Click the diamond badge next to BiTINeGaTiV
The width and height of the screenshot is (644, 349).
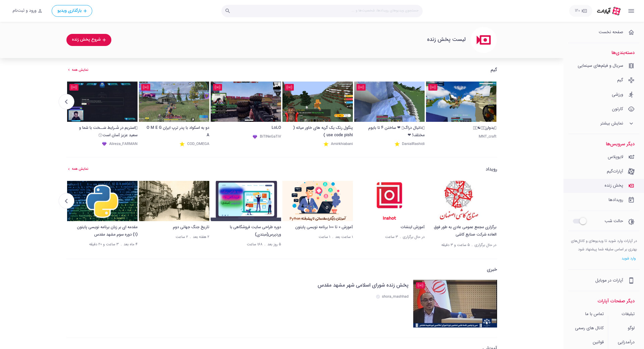255,137
